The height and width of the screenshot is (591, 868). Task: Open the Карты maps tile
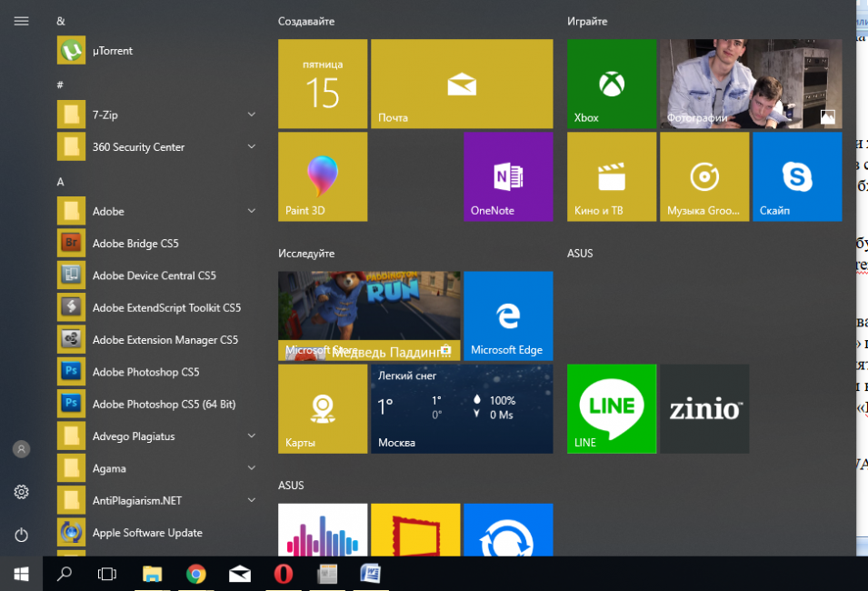coord(323,409)
